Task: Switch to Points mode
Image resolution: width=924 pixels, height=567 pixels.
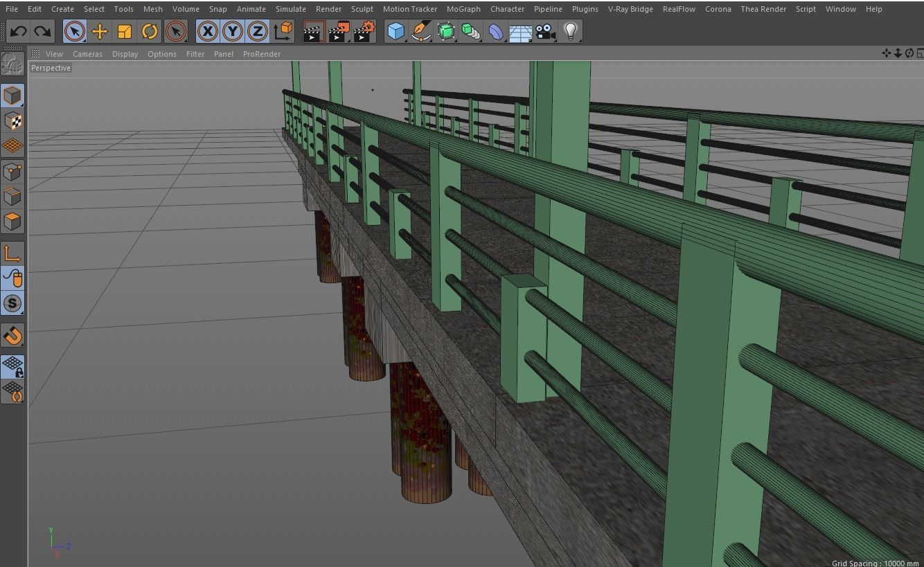Action: click(x=12, y=171)
